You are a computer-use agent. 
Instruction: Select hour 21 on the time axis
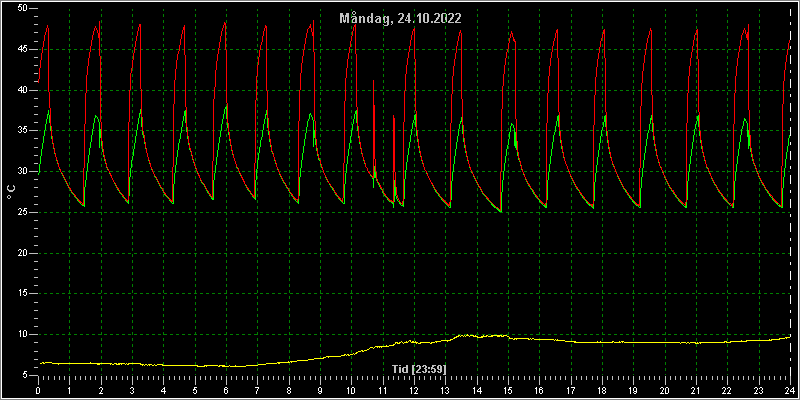(x=696, y=390)
